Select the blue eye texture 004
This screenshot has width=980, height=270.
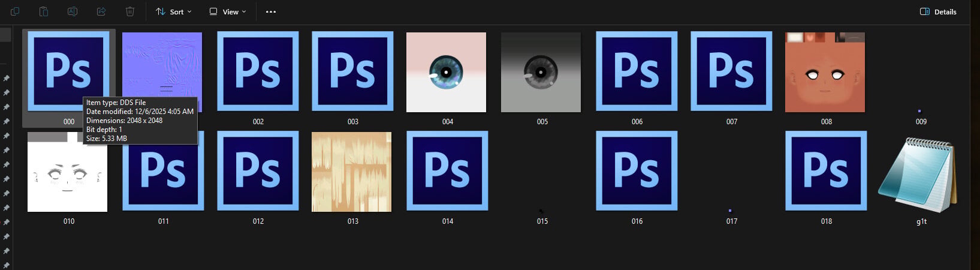(446, 72)
